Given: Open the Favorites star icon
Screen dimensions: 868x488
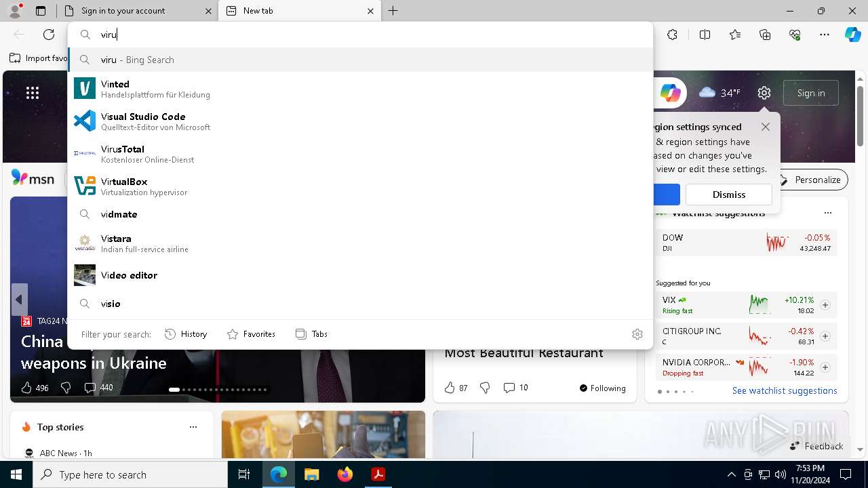Looking at the screenshot, I should click(735, 35).
